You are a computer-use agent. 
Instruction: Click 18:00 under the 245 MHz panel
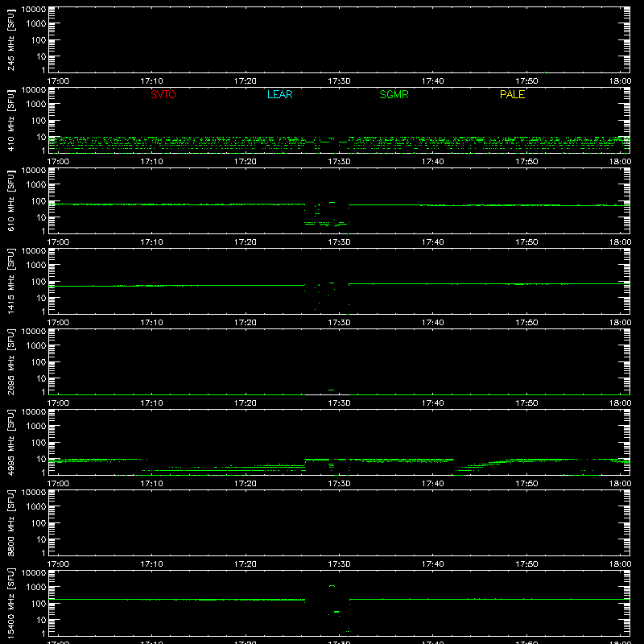(620, 81)
